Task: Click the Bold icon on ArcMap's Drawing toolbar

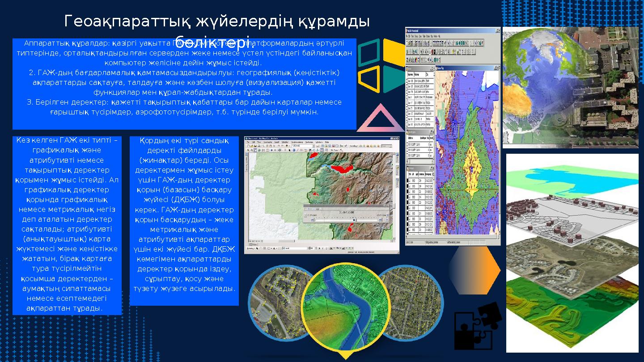Action: click(319, 248)
